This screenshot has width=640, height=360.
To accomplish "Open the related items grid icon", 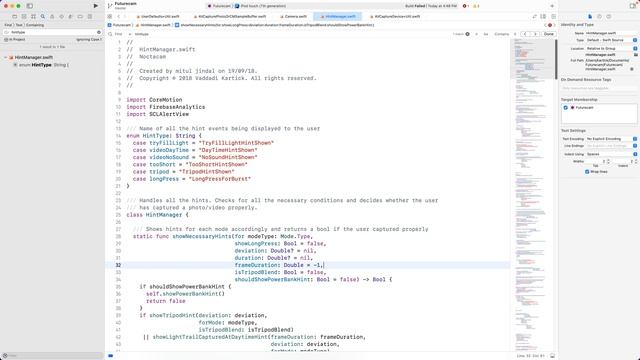I will 110,17.
